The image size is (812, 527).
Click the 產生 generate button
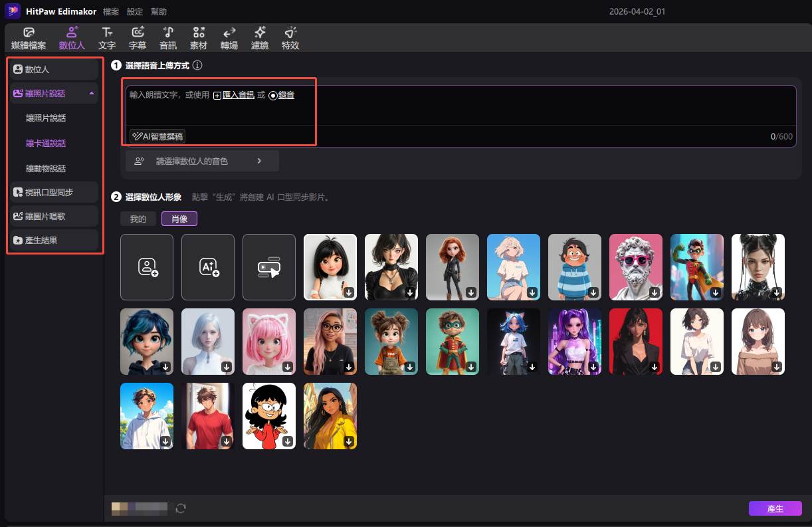(775, 508)
